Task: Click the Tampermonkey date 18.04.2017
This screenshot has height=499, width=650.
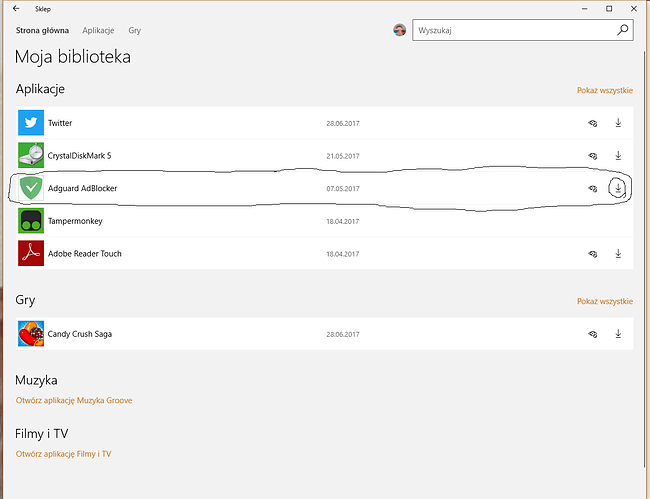Action: 342,221
